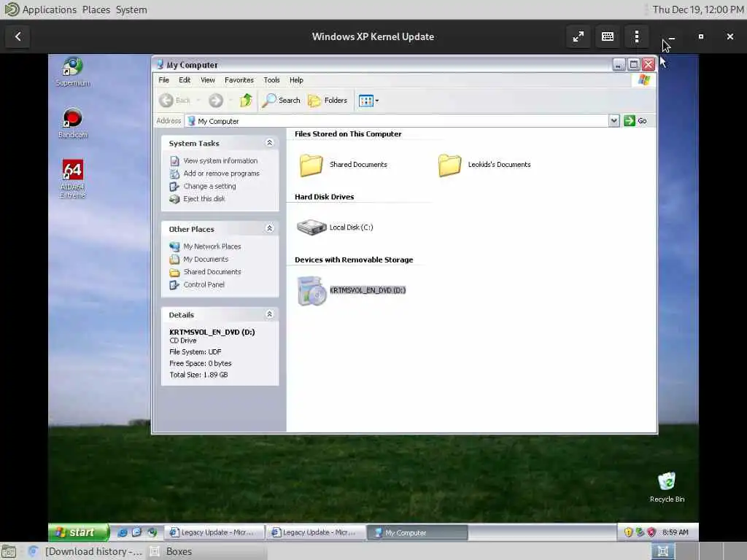The height and width of the screenshot is (560, 747).
Task: Click the first quick launch icon
Action: click(x=123, y=532)
